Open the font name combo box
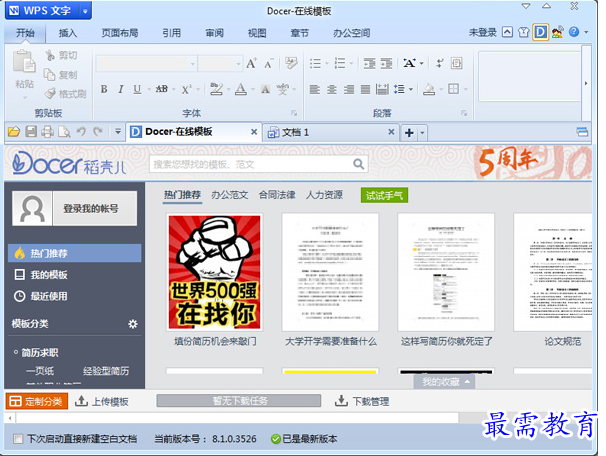The image size is (606, 456). click(146, 63)
